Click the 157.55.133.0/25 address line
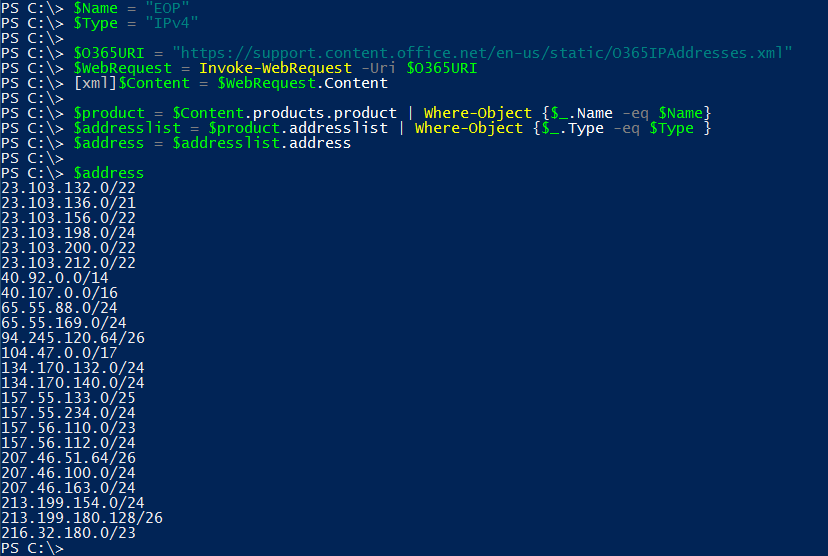The width and height of the screenshot is (828, 556). point(68,398)
